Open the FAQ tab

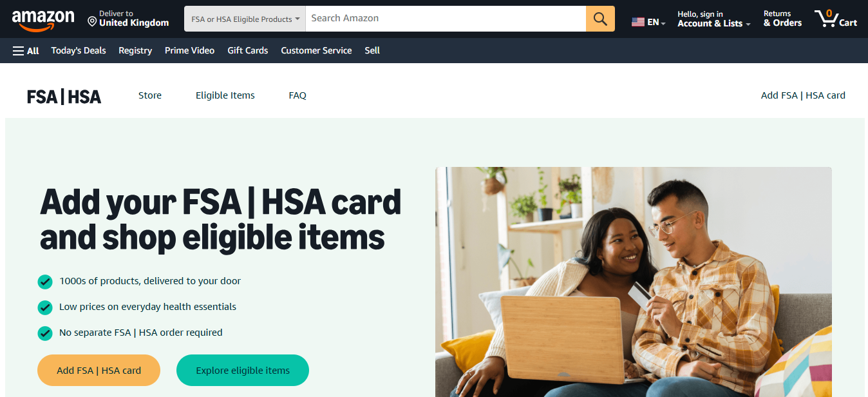pyautogui.click(x=297, y=95)
